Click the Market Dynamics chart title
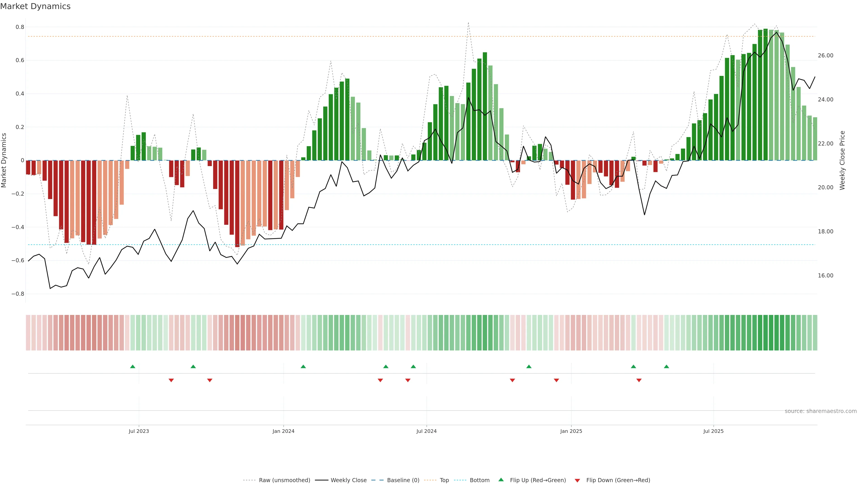The image size is (868, 488). click(x=35, y=6)
